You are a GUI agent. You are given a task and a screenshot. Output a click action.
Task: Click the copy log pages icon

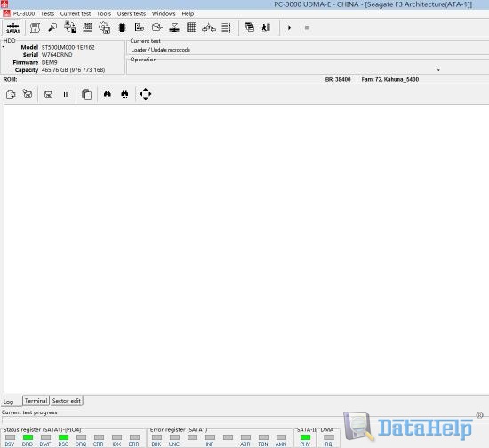pyautogui.click(x=86, y=94)
